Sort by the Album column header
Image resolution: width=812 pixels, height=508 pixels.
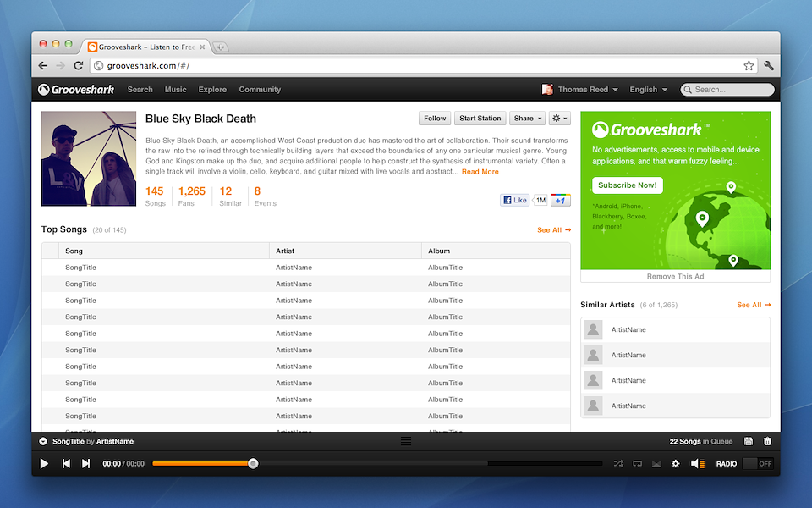pyautogui.click(x=497, y=251)
